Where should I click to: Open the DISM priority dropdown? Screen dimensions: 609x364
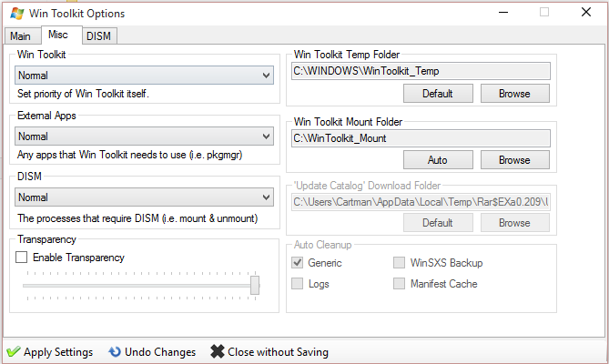(x=144, y=197)
